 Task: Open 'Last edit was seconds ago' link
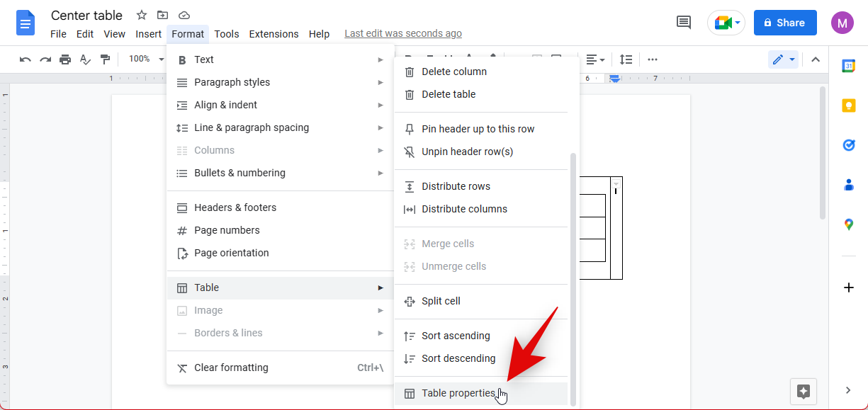[x=402, y=33]
